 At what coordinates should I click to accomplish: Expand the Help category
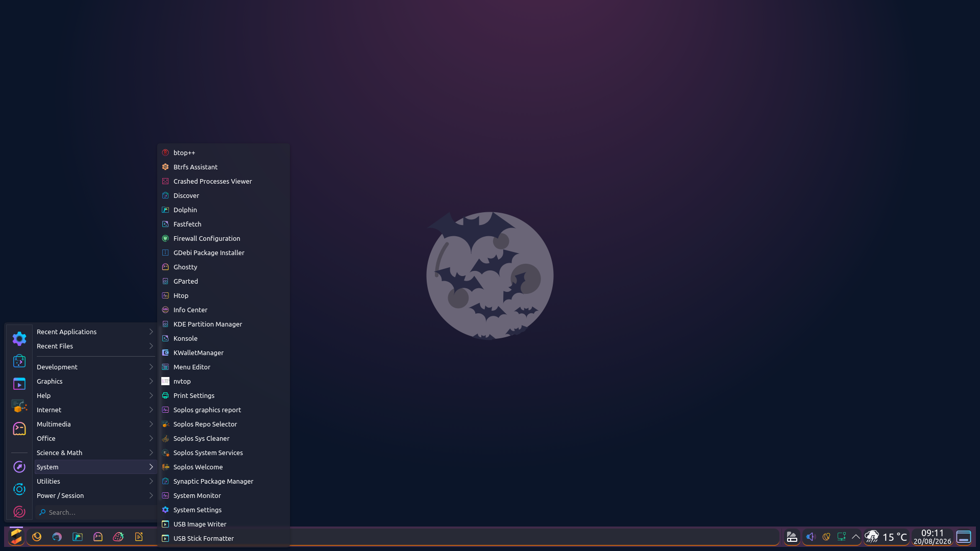[95, 395]
